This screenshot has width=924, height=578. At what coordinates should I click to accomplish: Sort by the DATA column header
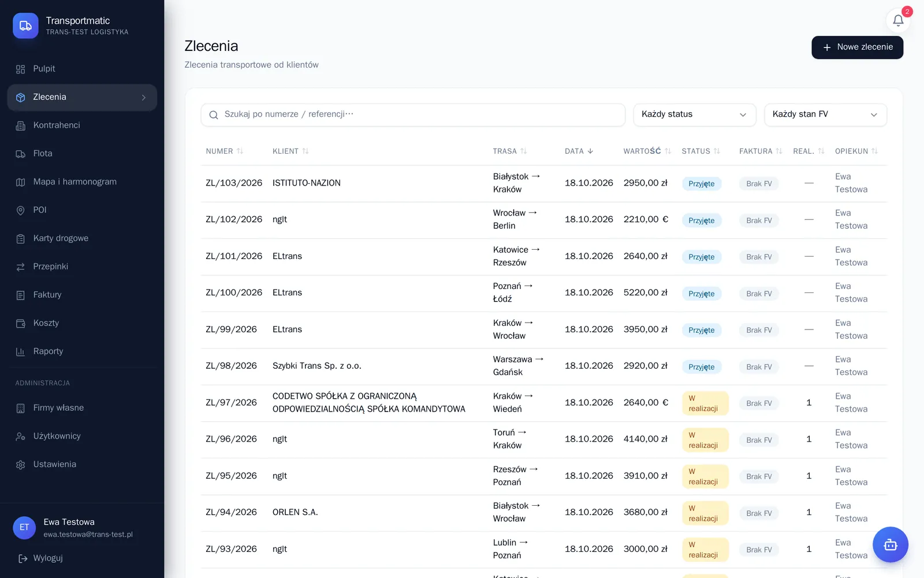[x=579, y=151]
